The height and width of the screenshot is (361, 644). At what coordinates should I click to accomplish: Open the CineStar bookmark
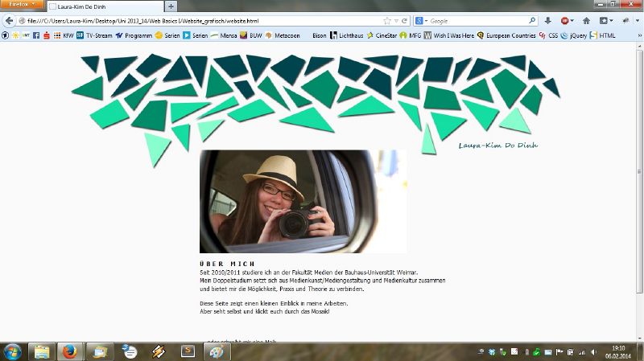(x=382, y=35)
